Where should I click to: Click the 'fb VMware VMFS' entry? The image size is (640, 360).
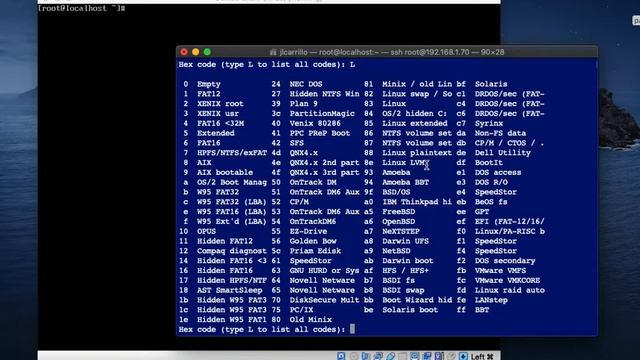(x=491, y=271)
